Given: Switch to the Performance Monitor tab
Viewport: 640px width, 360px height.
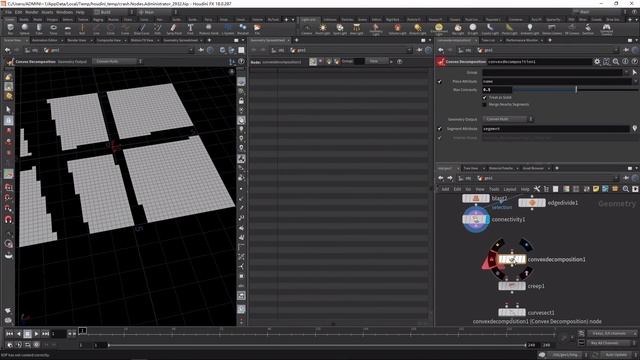Looking at the screenshot, I should point(522,40).
